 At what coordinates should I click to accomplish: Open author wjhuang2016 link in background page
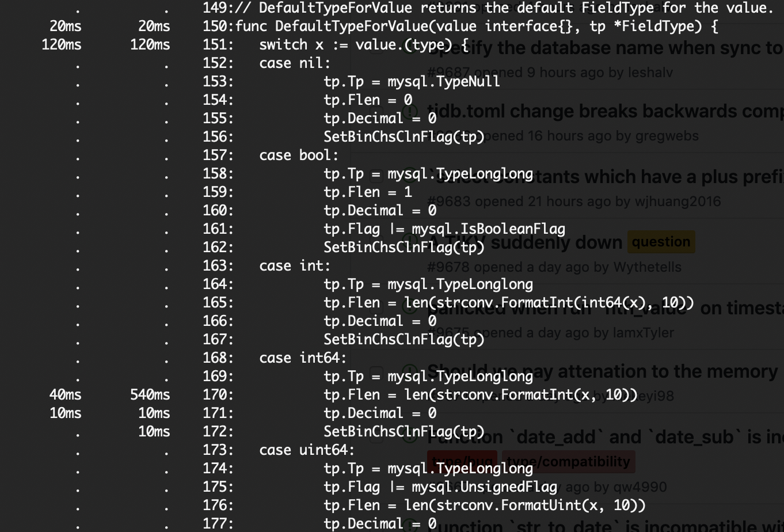coord(678,202)
